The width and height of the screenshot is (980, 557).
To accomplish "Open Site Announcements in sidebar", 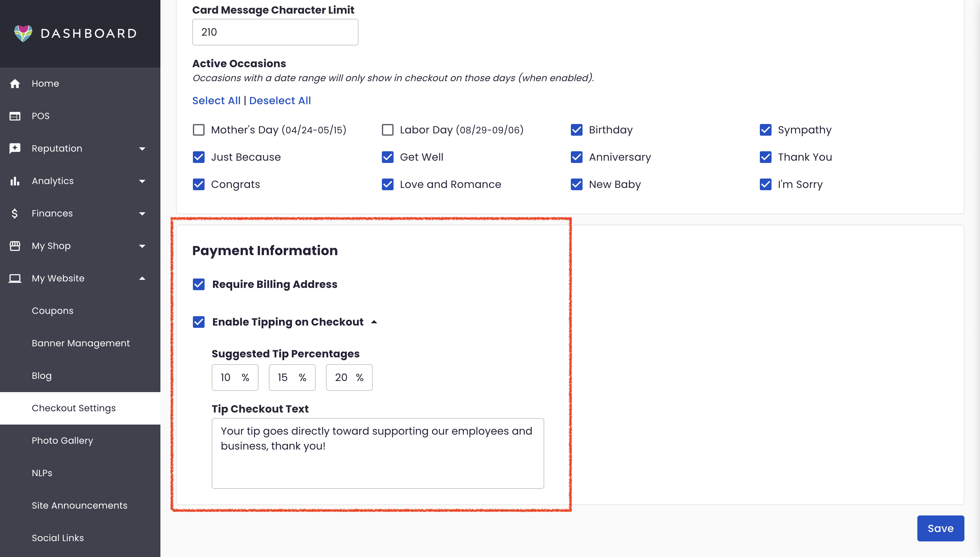I will 80,506.
